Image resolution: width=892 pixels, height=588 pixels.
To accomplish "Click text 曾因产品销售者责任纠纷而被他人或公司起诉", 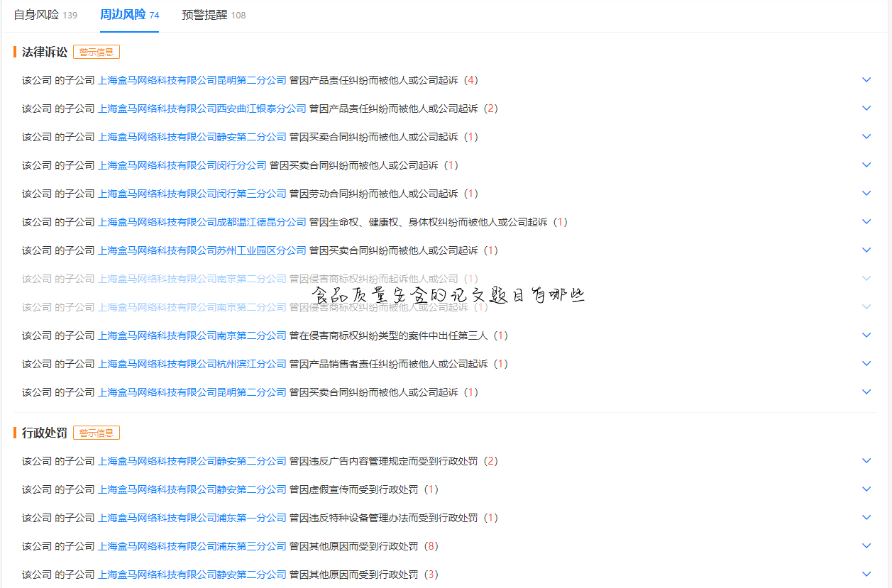I will (389, 364).
